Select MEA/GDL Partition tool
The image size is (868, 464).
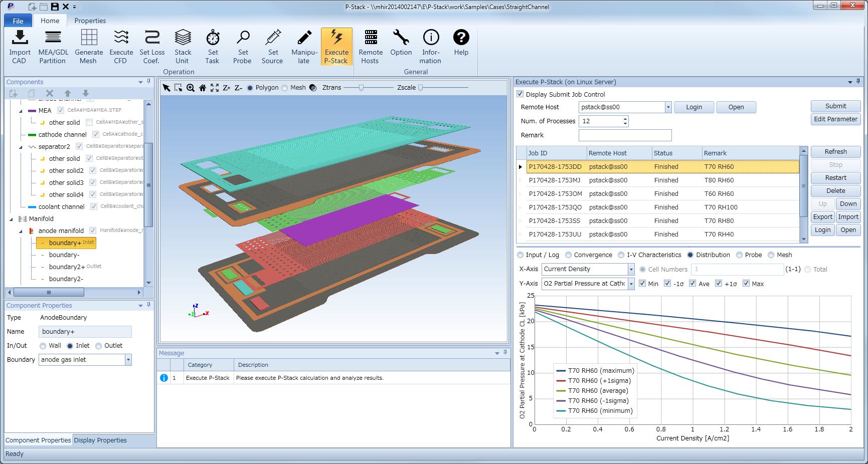point(53,47)
